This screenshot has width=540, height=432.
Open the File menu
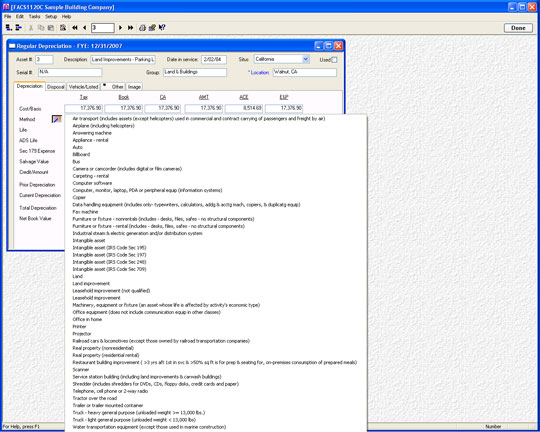point(8,17)
